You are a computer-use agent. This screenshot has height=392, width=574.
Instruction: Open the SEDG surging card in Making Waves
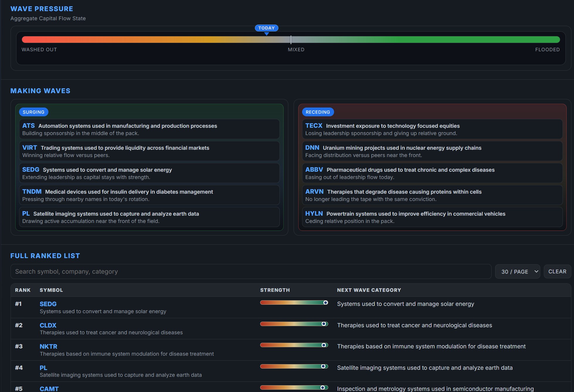(149, 173)
